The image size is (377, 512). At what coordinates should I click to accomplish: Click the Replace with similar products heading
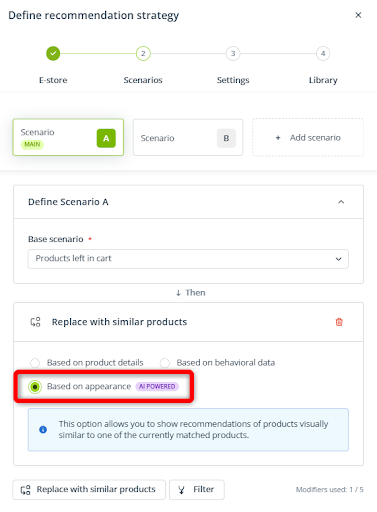point(119,322)
